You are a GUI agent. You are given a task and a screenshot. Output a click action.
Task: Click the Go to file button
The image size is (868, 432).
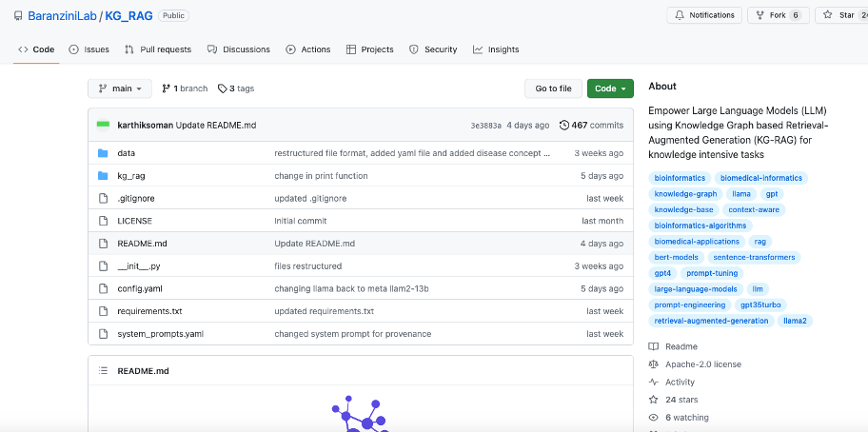coord(553,88)
